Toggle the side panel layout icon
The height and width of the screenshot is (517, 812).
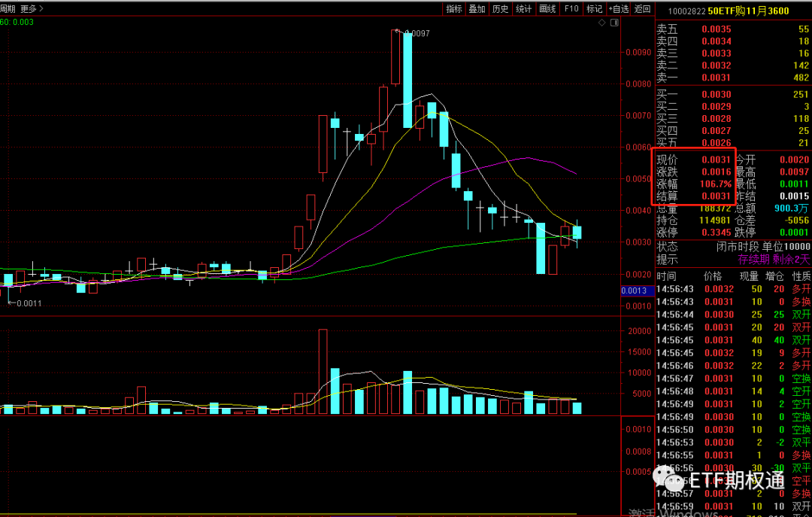click(x=615, y=23)
